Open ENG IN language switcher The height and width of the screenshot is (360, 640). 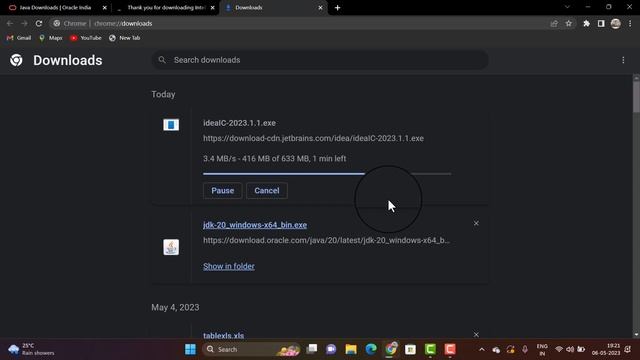pyautogui.click(x=542, y=350)
